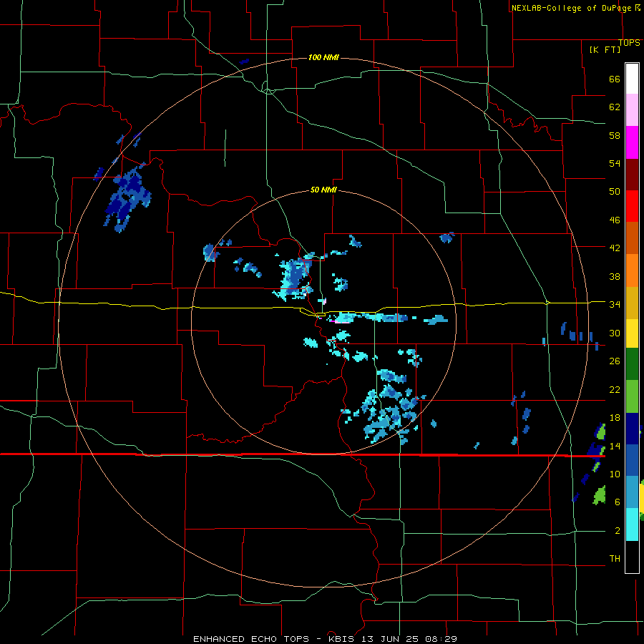Click the bright orange legend swatch

click(x=632, y=270)
